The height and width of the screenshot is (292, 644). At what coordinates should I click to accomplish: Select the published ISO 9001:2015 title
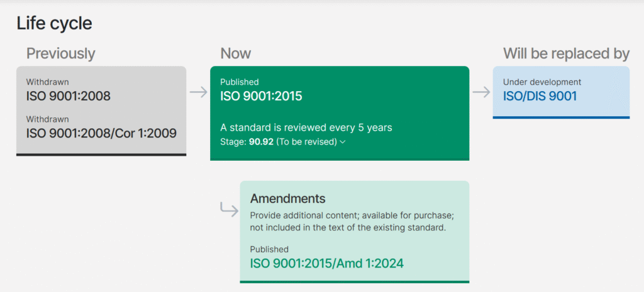pos(261,96)
